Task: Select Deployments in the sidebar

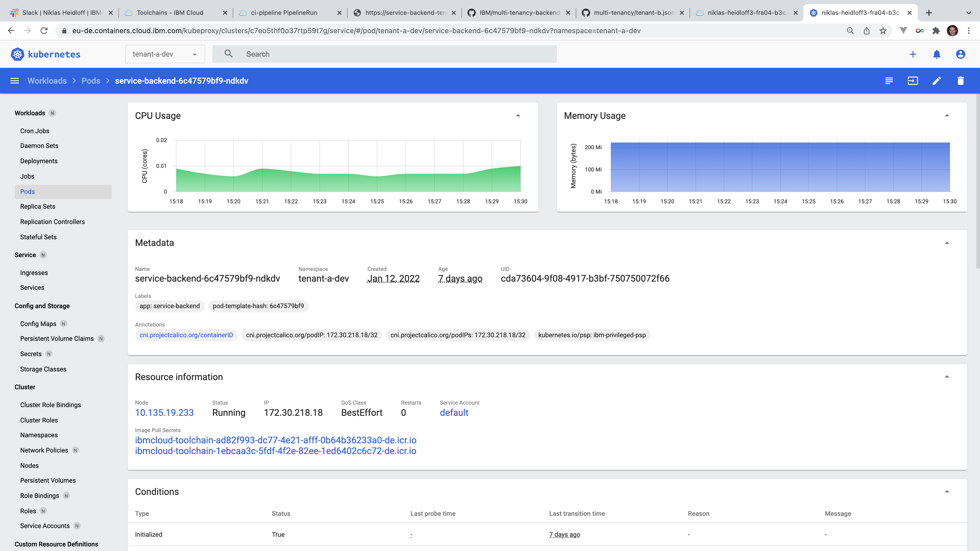Action: (39, 161)
